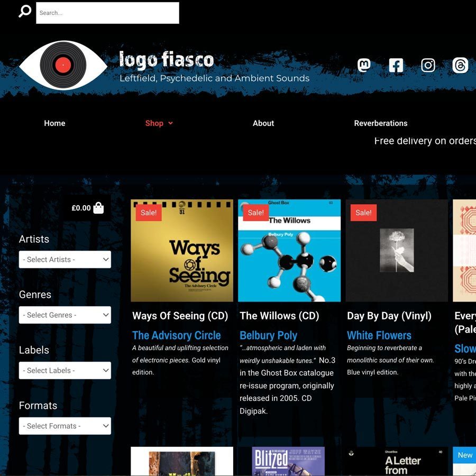Image resolution: width=476 pixels, height=476 pixels.
Task: Click the Sale! badge on Ways Of Seeing
Action: (x=149, y=213)
